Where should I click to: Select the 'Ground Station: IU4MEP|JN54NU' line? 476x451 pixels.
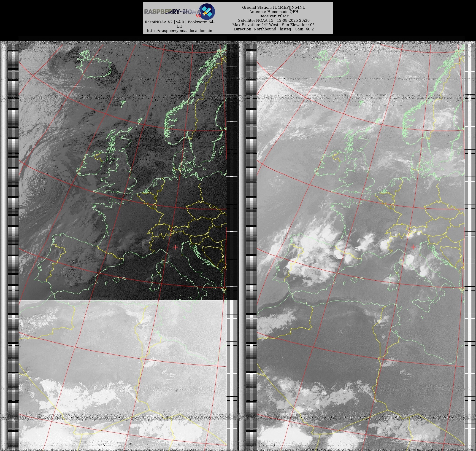coord(274,8)
